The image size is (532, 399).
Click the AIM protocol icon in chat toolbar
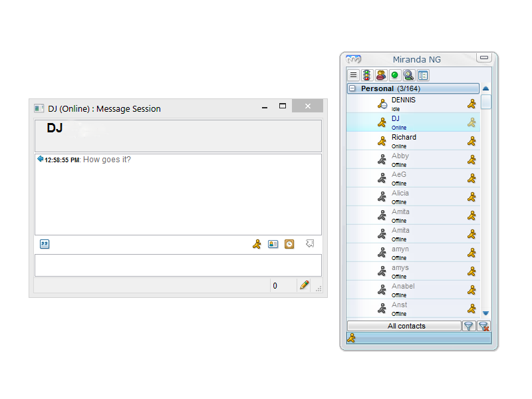pos(257,244)
